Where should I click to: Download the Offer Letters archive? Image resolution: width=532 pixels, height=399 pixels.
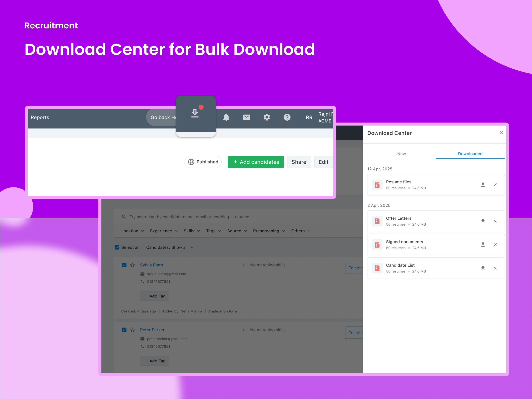click(x=483, y=221)
